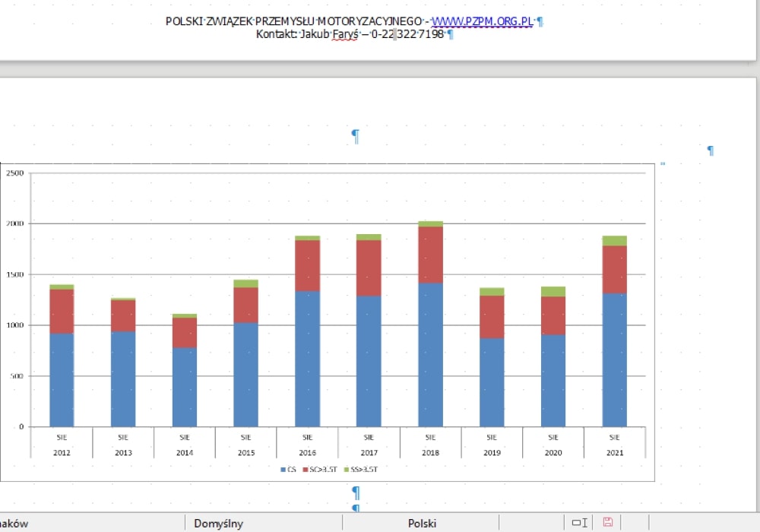The height and width of the screenshot is (532, 760).
Task: Click the 2500 value on the vertical axis
Action: point(15,173)
